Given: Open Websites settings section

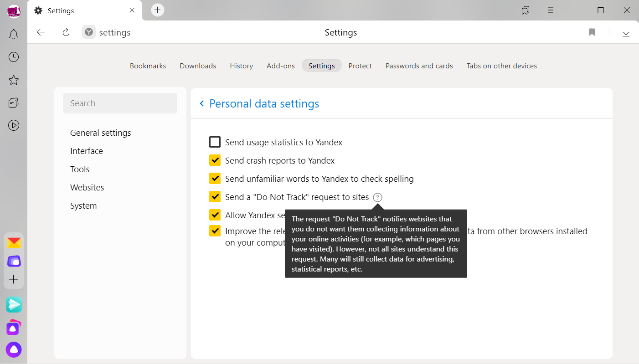Looking at the screenshot, I should pyautogui.click(x=87, y=187).
